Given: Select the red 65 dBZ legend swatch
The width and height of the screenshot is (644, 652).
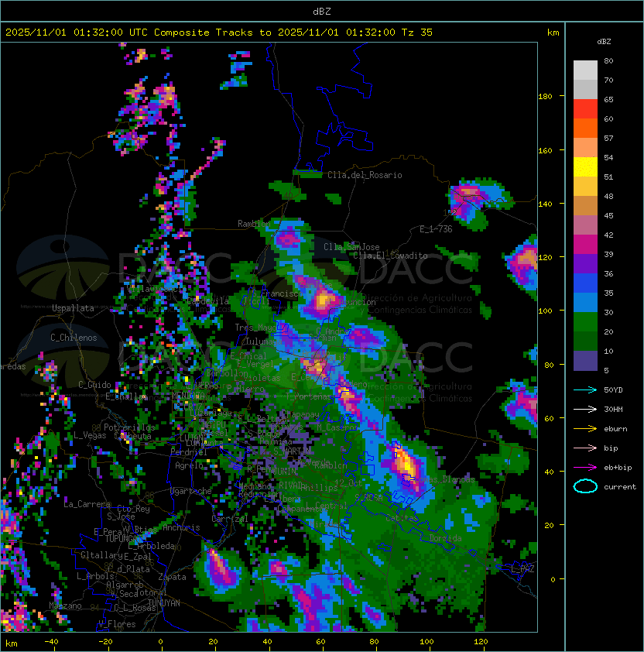Looking at the screenshot, I should (x=585, y=109).
